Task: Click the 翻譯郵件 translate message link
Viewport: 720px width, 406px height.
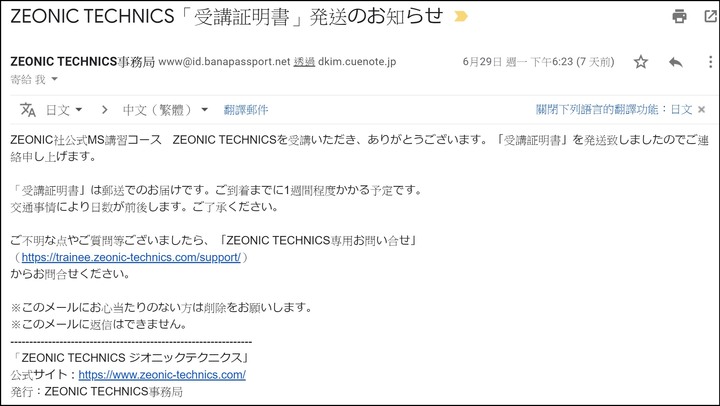Action: pos(246,110)
